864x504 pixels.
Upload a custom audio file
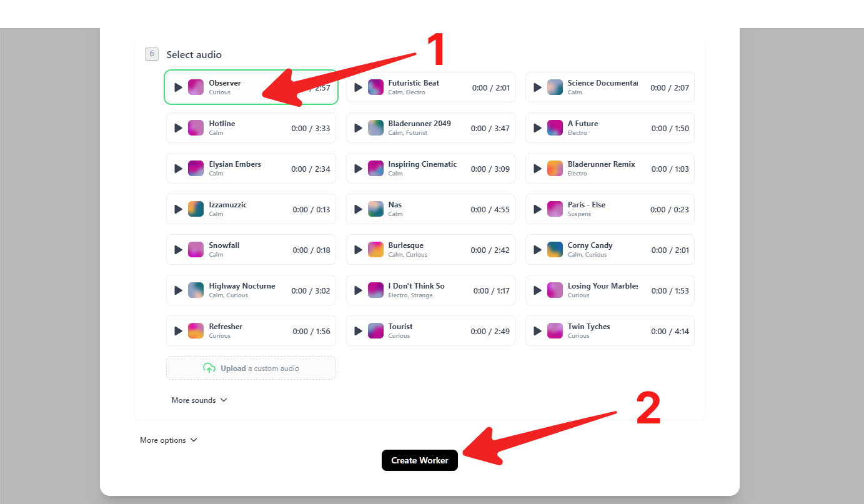click(x=251, y=368)
